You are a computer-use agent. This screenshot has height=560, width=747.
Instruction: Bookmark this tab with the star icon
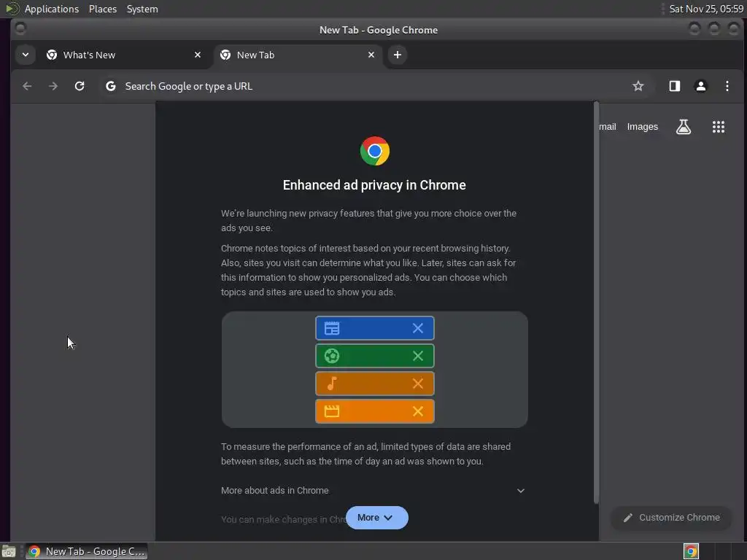(638, 86)
